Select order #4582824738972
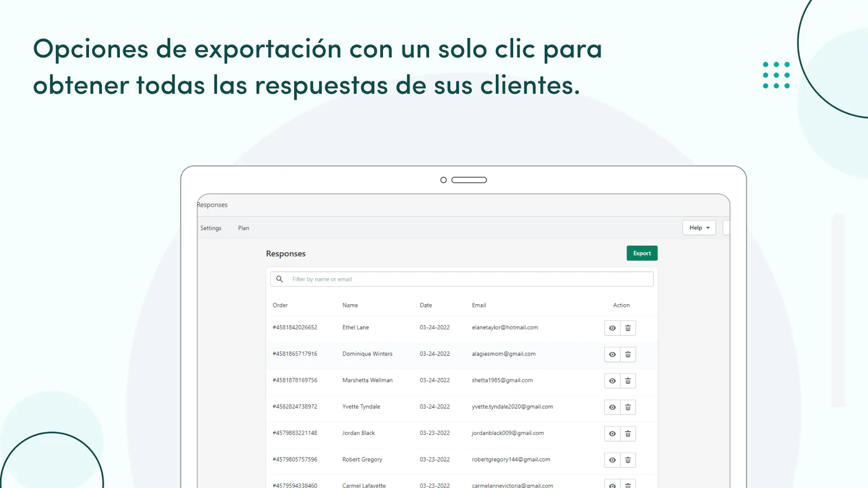Screen dimensions: 868x488 pyautogui.click(x=295, y=407)
